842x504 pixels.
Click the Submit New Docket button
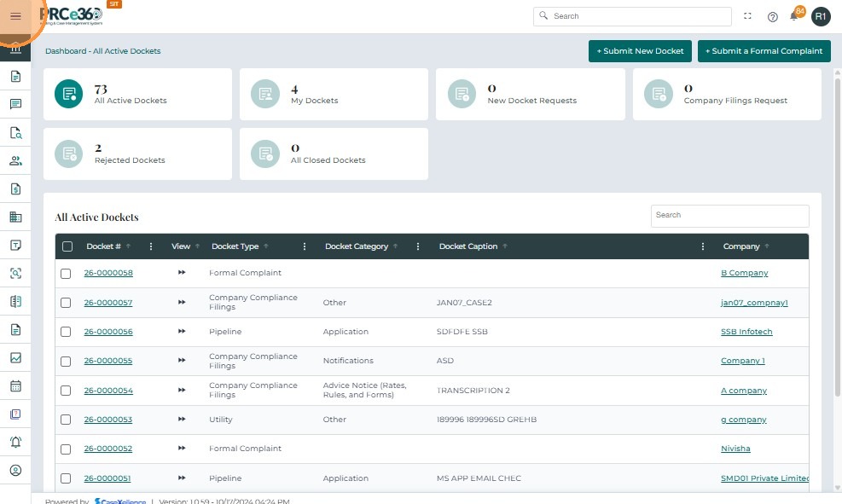tap(640, 51)
